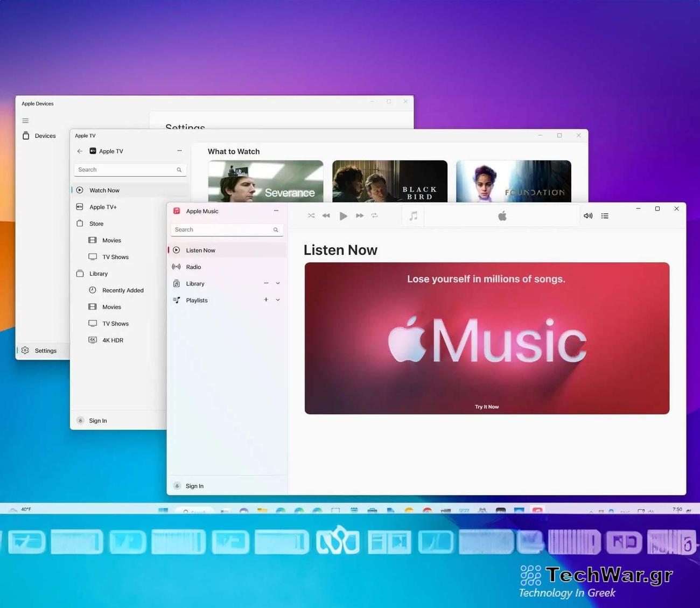Open Apple TV+ in the Apple TV sidebar
The width and height of the screenshot is (700, 608).
point(103,207)
